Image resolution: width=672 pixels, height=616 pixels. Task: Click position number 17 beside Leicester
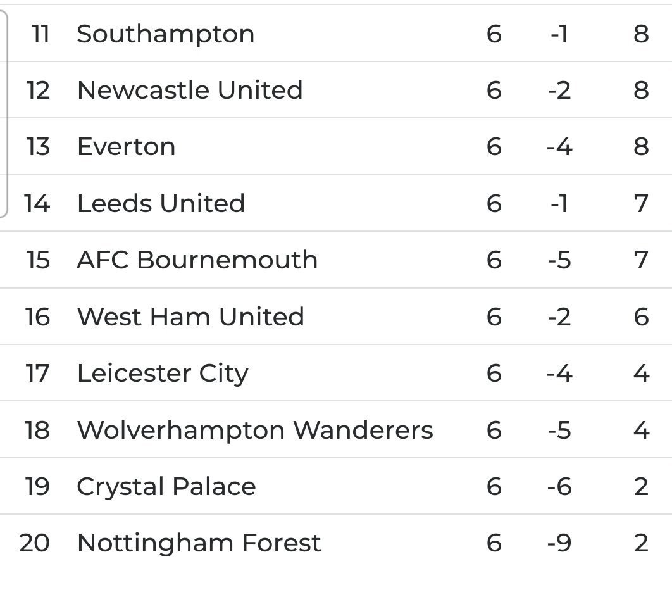[37, 374]
